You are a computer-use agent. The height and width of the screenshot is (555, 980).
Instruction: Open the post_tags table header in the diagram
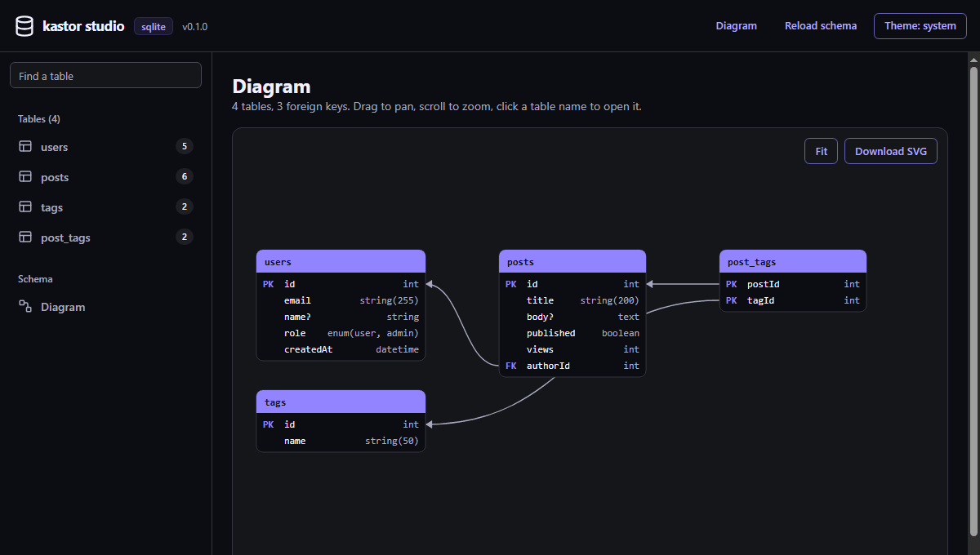pyautogui.click(x=793, y=261)
